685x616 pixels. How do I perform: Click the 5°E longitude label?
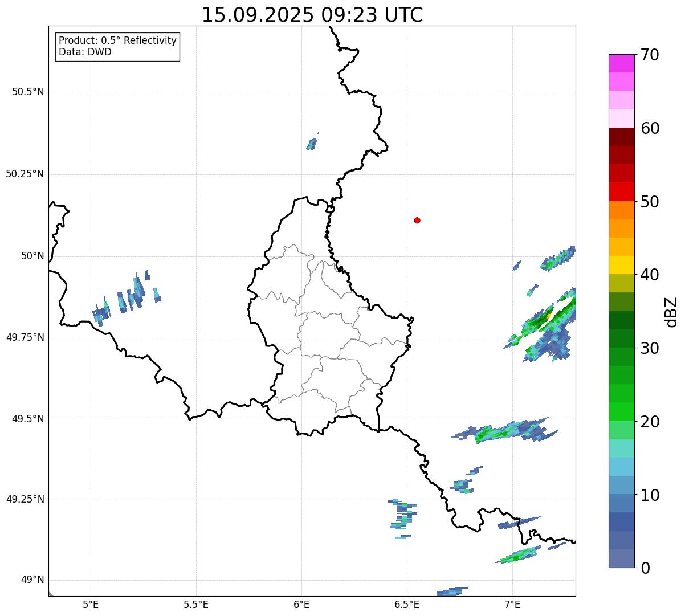click(91, 604)
